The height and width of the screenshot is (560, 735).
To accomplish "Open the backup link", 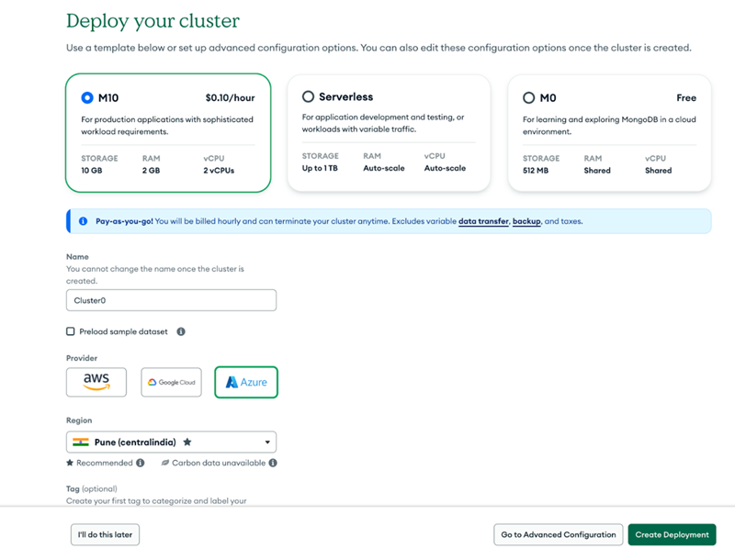I will (x=526, y=221).
